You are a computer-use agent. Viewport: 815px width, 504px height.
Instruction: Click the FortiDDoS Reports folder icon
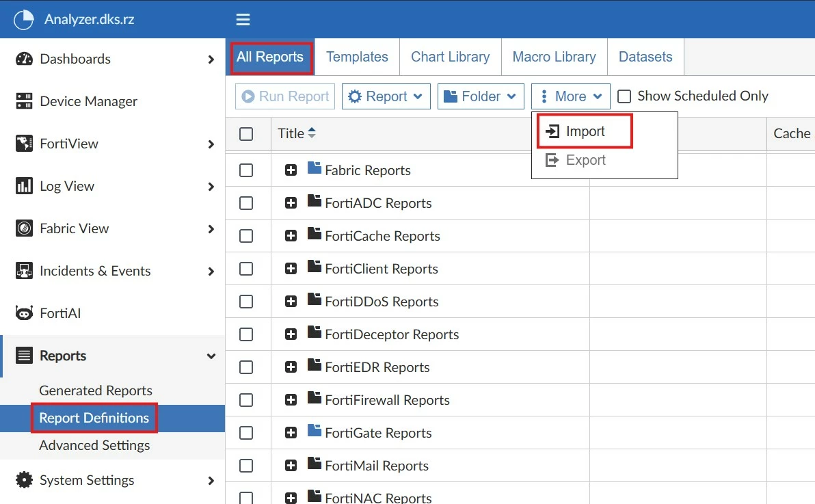[314, 299]
